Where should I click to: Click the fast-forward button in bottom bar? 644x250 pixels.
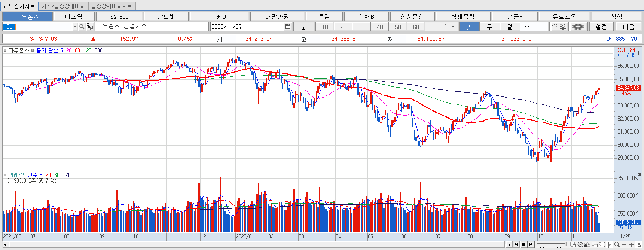531,244
